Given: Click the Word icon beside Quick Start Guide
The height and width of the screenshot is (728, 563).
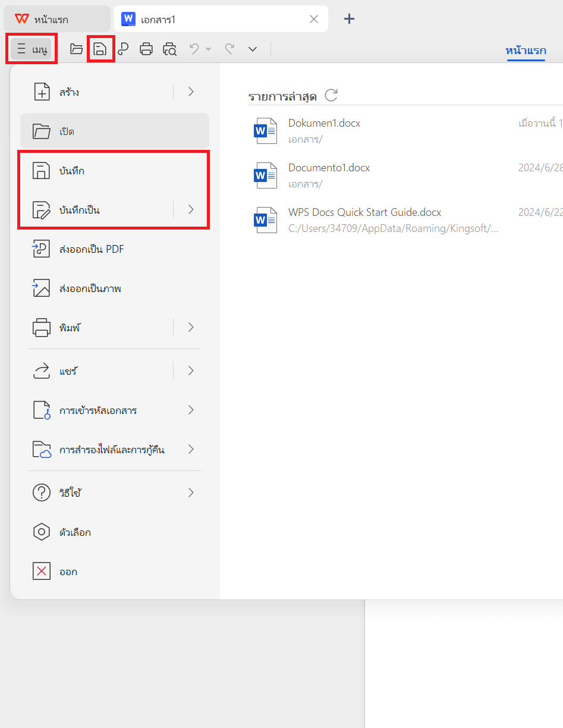Looking at the screenshot, I should [265, 220].
